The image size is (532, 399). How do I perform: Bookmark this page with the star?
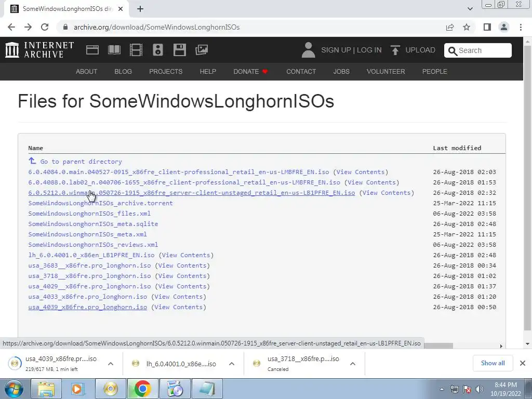coord(467,27)
